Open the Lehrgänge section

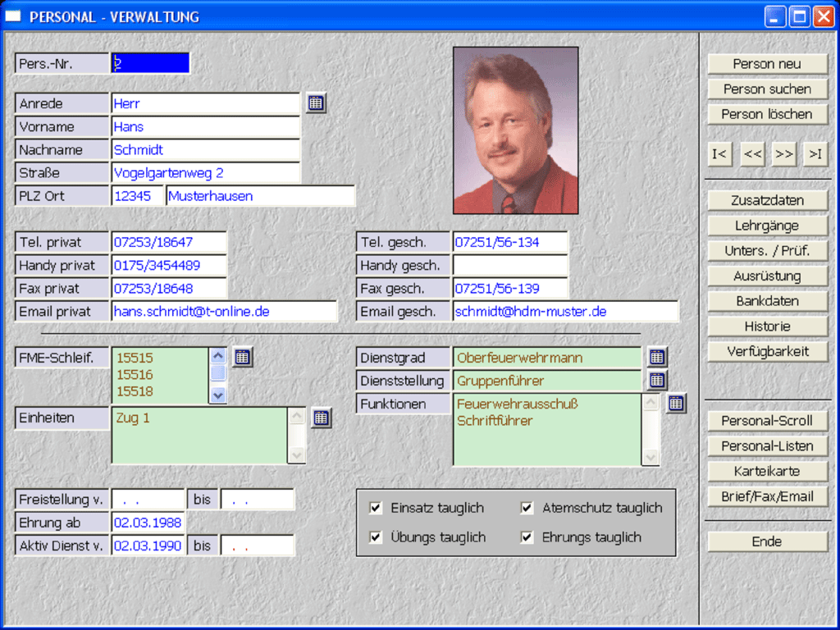tap(767, 226)
